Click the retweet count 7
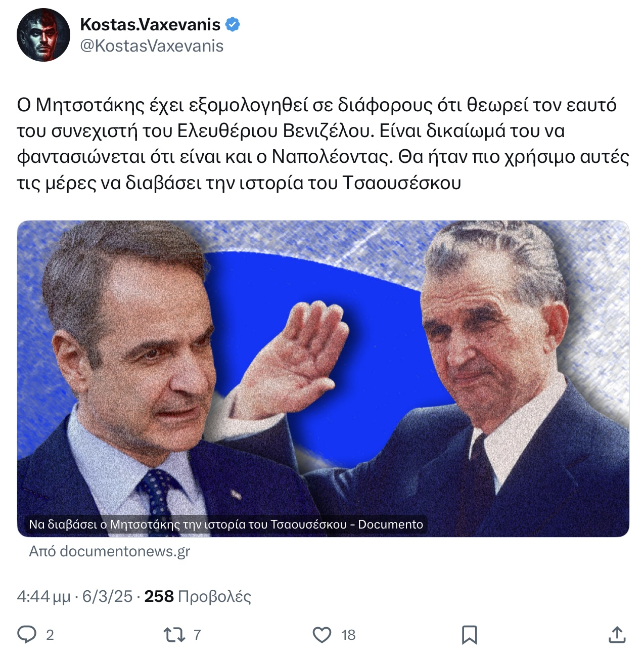The height and width of the screenshot is (657, 644). click(197, 635)
